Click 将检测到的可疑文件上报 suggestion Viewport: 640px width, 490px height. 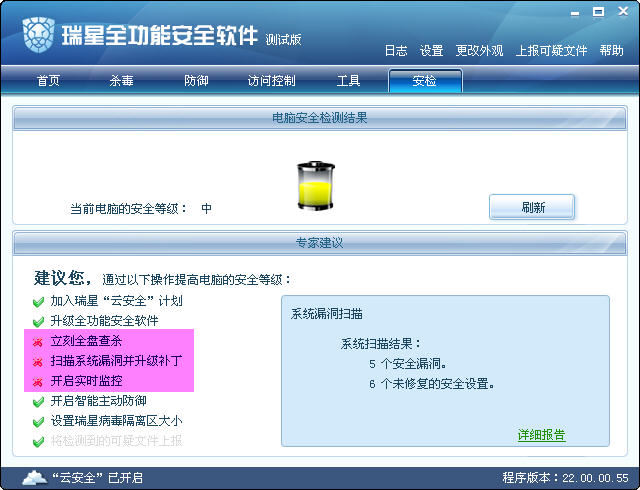tap(116, 441)
